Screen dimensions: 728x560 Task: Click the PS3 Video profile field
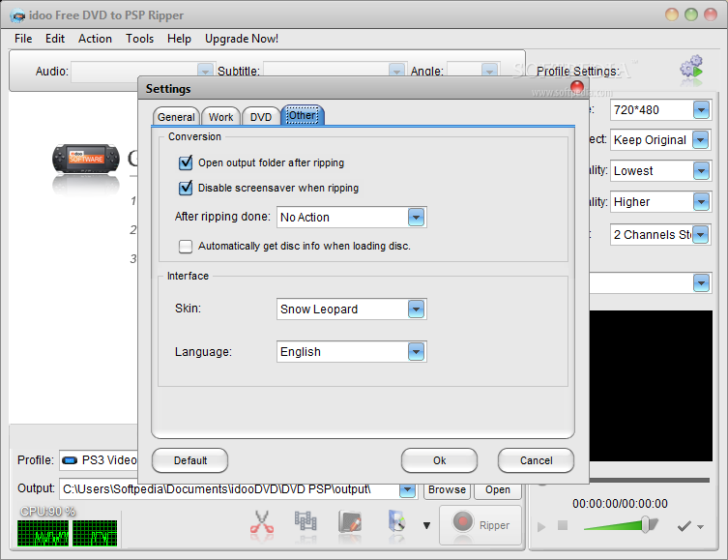(x=99, y=460)
